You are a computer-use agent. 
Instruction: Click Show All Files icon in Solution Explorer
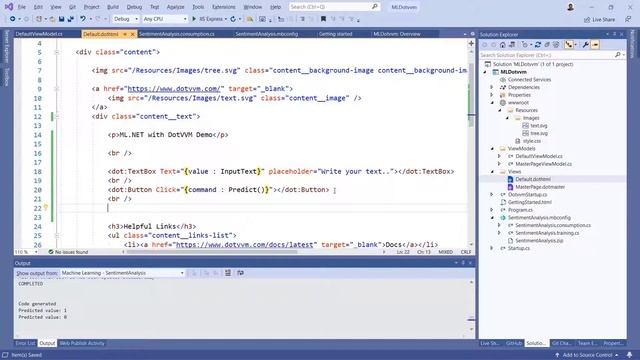(x=556, y=45)
